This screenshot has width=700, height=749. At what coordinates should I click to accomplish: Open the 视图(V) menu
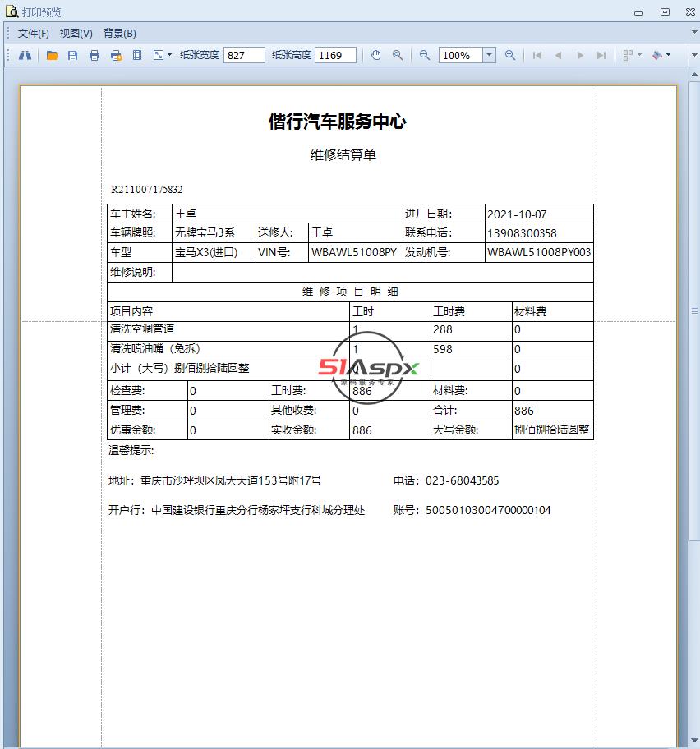76,34
